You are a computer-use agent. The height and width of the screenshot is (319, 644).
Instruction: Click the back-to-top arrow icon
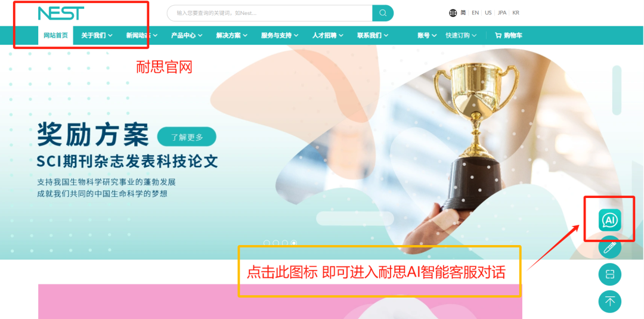tap(609, 301)
